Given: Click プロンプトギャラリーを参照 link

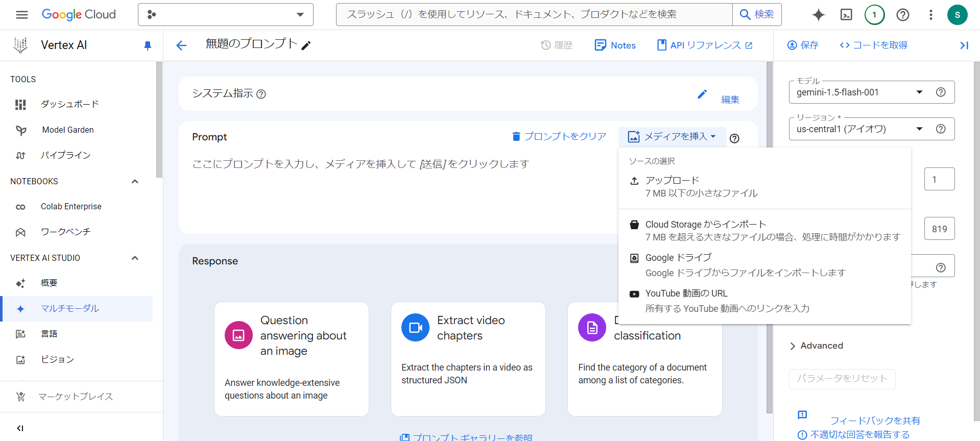Looking at the screenshot, I should point(467,437).
